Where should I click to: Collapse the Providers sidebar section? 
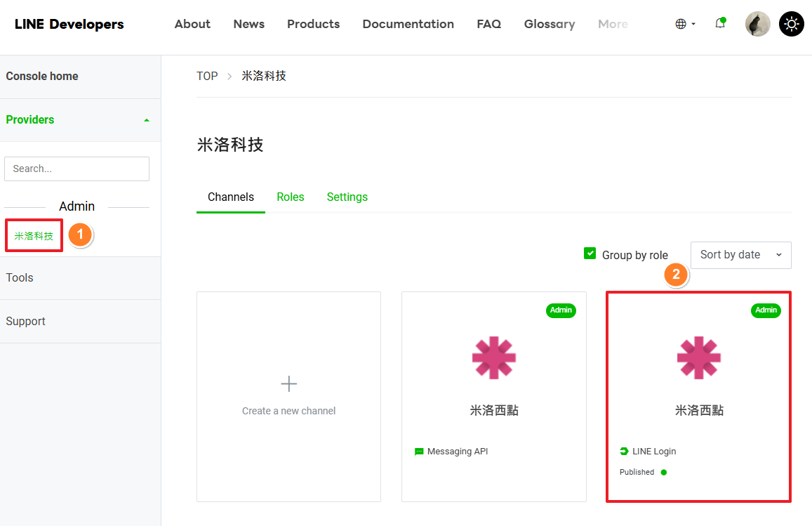[146, 120]
